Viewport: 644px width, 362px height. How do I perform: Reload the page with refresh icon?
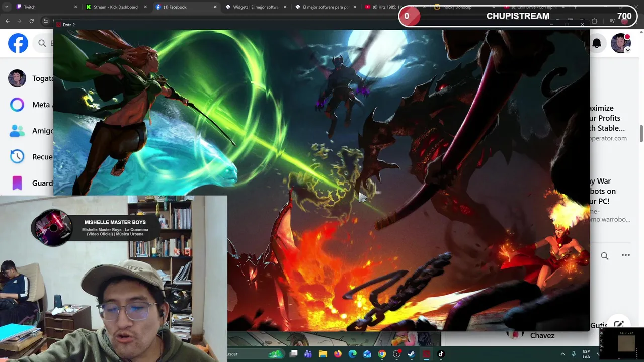31,21
